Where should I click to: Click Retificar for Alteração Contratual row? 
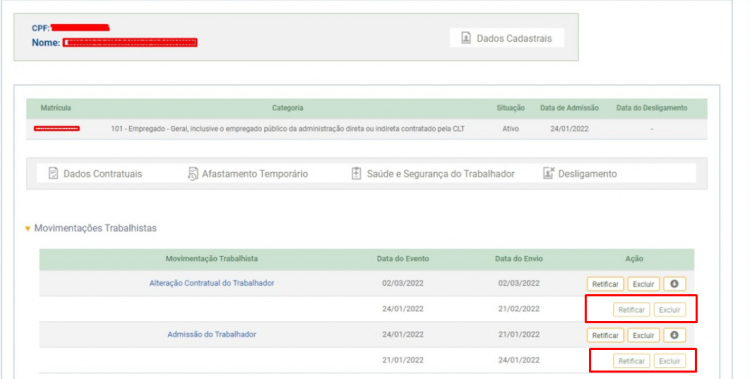coord(605,284)
